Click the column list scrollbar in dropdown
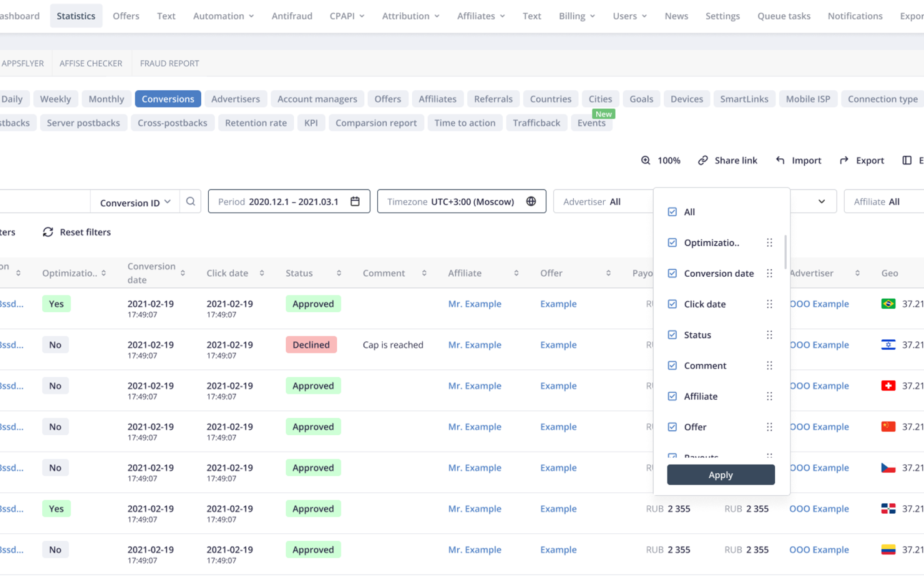 click(785, 252)
